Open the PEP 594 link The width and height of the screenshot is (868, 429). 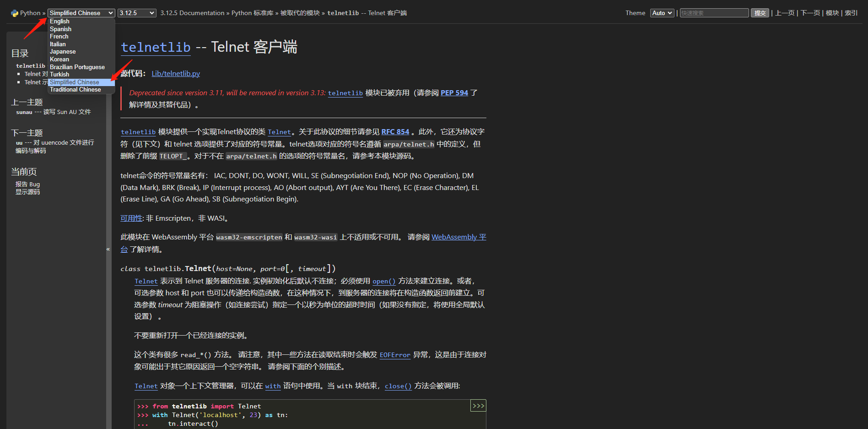(453, 92)
